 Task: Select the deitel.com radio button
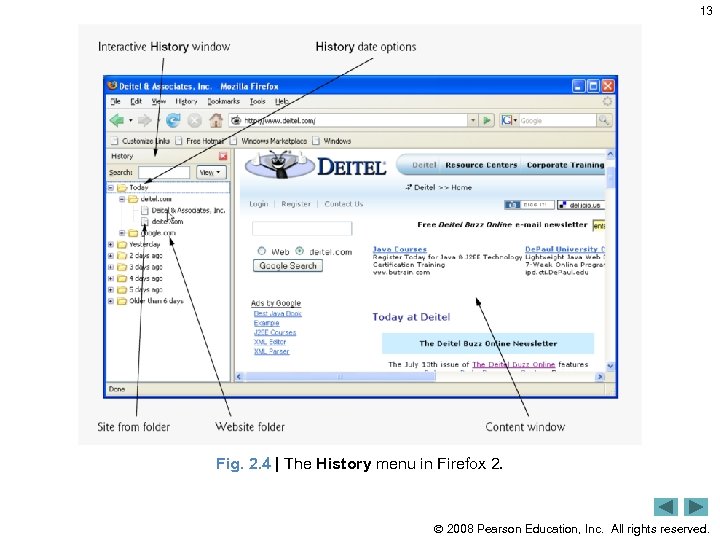click(299, 251)
